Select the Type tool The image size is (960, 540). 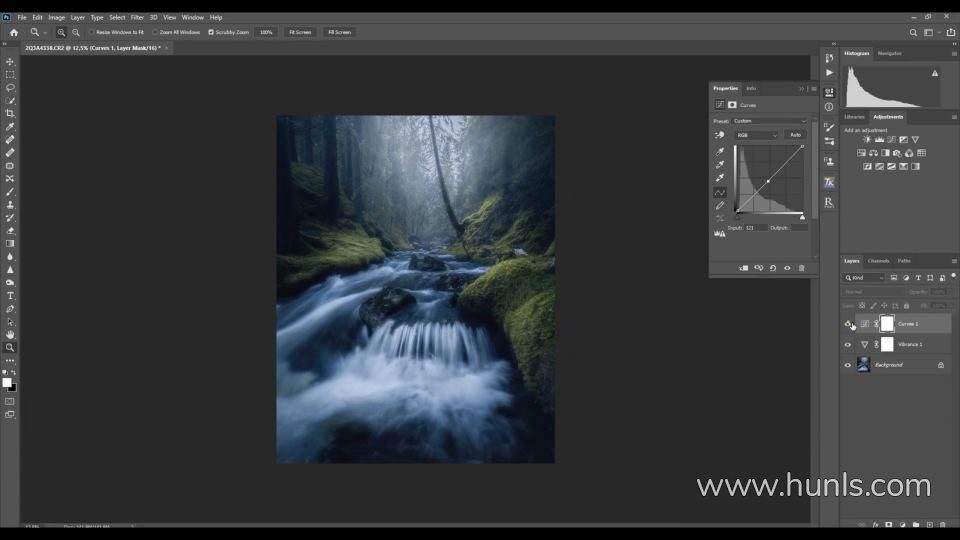(10, 296)
